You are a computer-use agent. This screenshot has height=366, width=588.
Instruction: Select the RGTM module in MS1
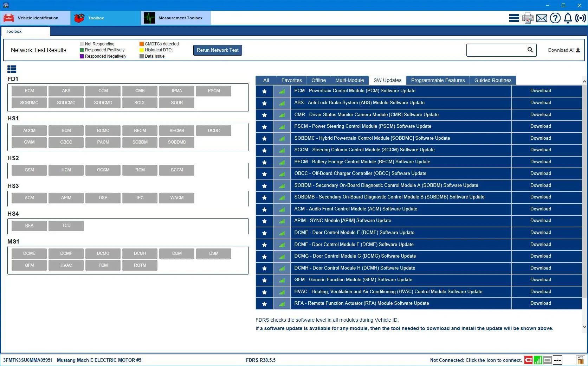tap(140, 265)
